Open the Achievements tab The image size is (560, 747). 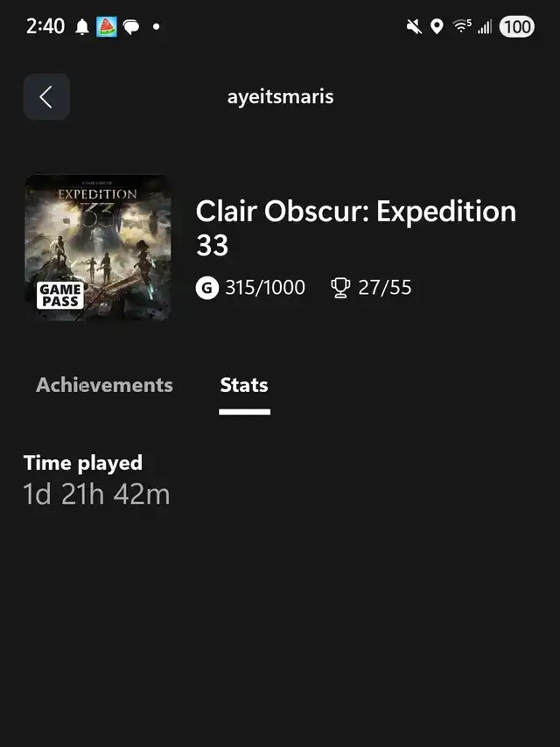pos(104,385)
